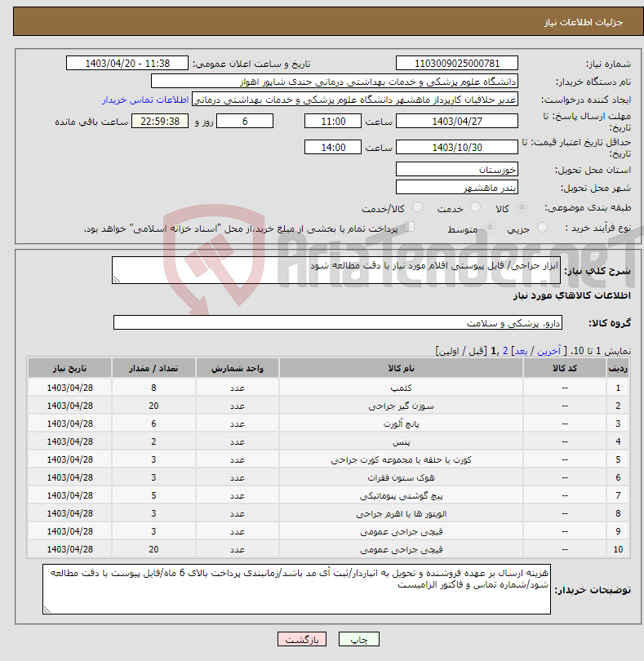This screenshot has width=644, height=661.
Task: Click the remaining days field showing 6
Action: [x=245, y=122]
